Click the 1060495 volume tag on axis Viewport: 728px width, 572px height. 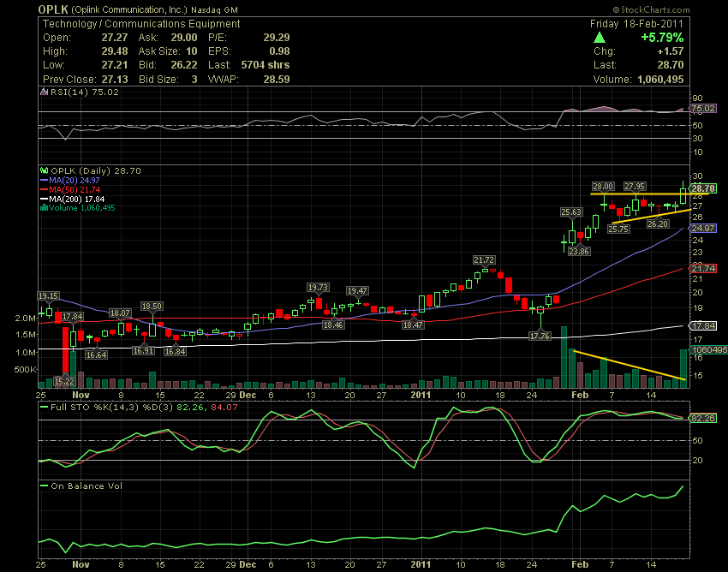coord(709,349)
